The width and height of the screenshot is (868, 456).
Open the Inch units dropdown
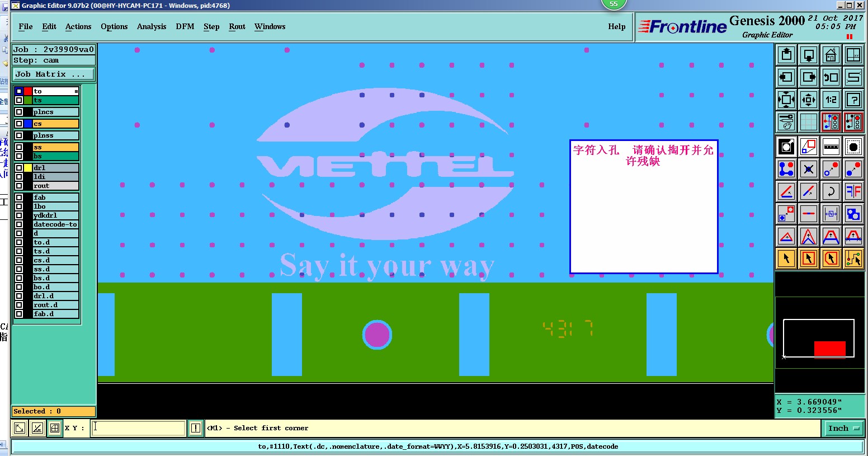coord(843,428)
